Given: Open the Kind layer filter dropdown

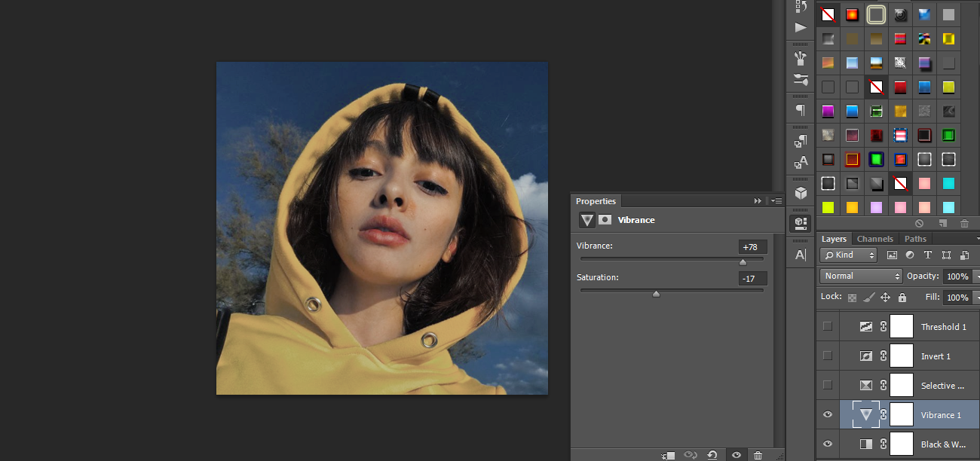Looking at the screenshot, I should tap(849, 255).
